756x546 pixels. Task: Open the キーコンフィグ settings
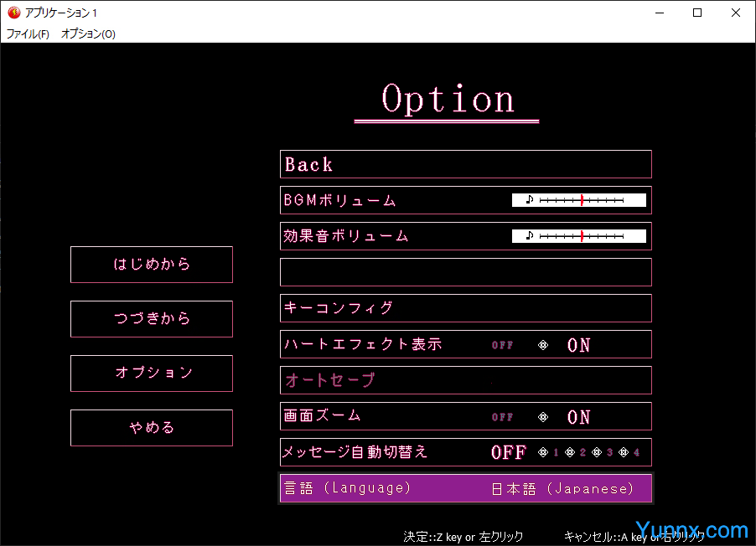(x=465, y=308)
